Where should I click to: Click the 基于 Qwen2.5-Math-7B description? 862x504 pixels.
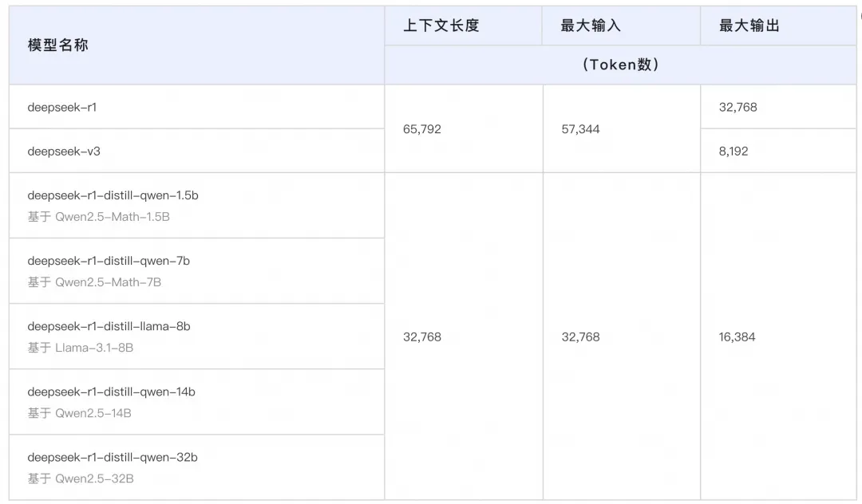pos(94,282)
